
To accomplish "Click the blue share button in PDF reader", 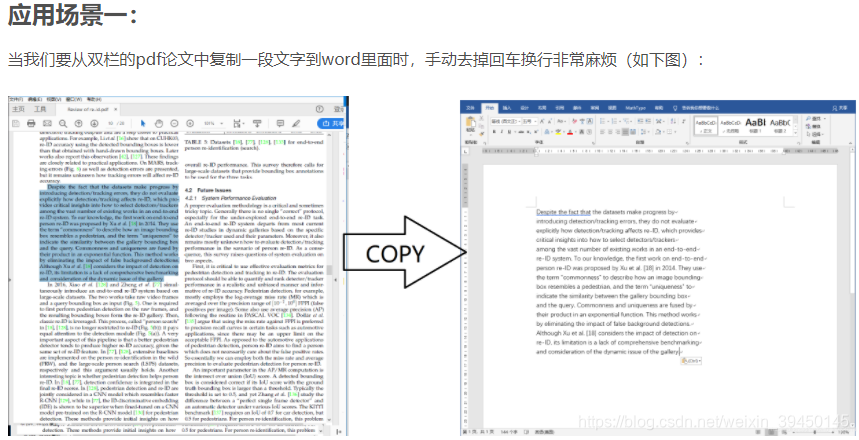I will 331,123.
